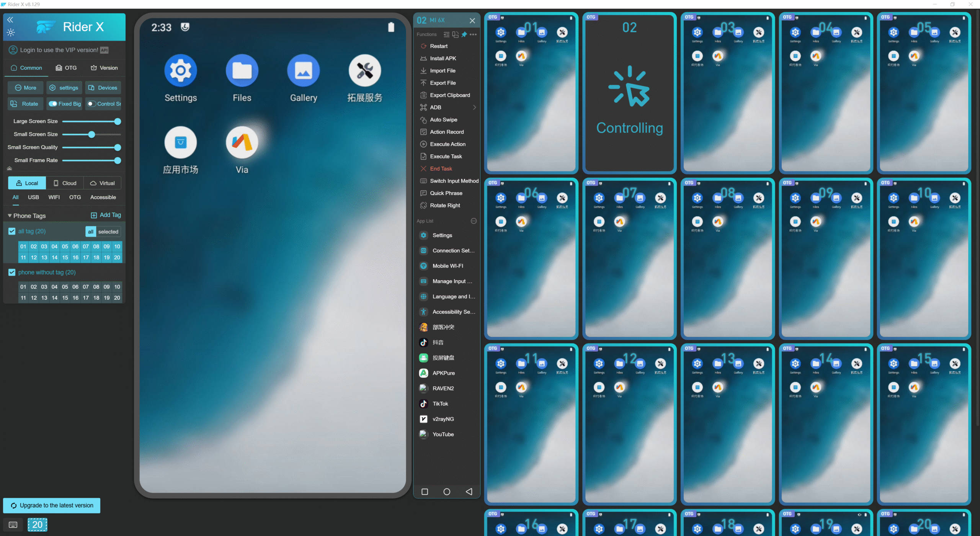Expand the ADB submenu arrow
Screen dimensions: 980x536
475,108
